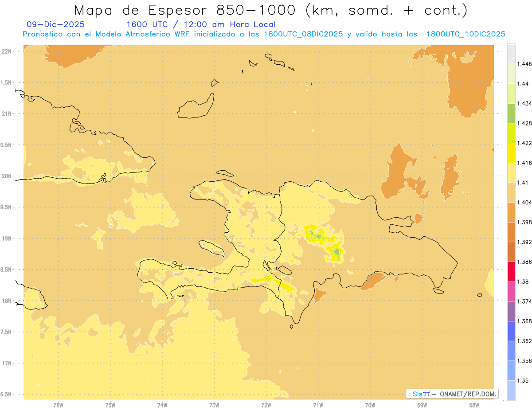532x411 pixels.
Task: Click the latitude label '20N'
Action: tap(7, 176)
